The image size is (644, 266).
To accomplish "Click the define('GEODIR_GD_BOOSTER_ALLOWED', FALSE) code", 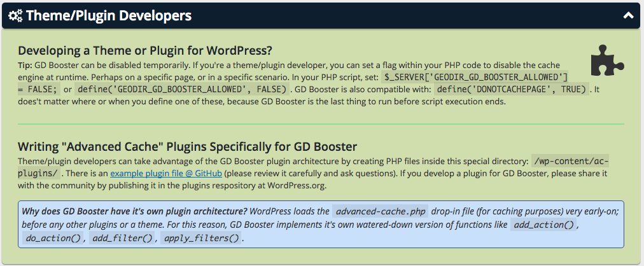I will (182, 88).
